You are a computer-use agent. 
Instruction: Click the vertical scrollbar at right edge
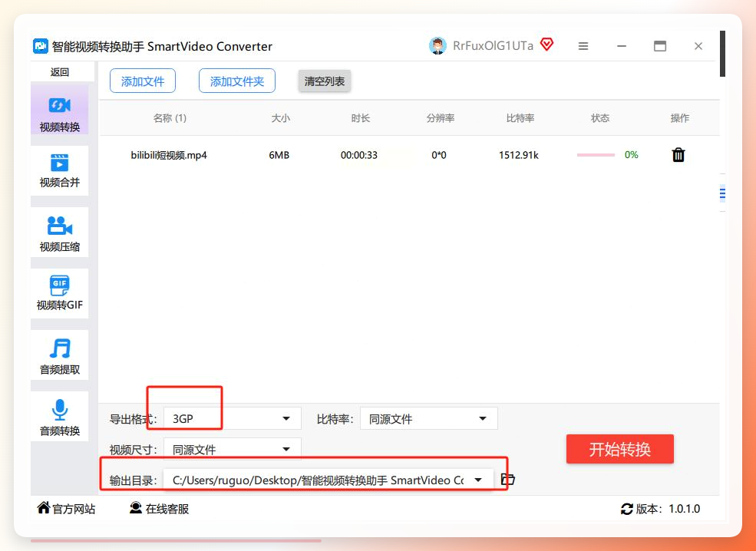click(722, 53)
